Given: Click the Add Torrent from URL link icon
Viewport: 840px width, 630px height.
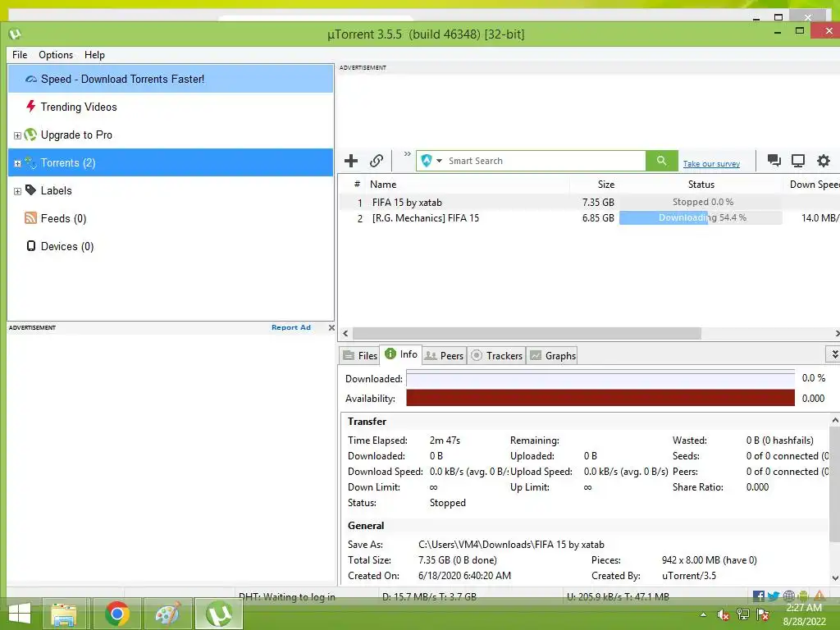Looking at the screenshot, I should (x=376, y=161).
